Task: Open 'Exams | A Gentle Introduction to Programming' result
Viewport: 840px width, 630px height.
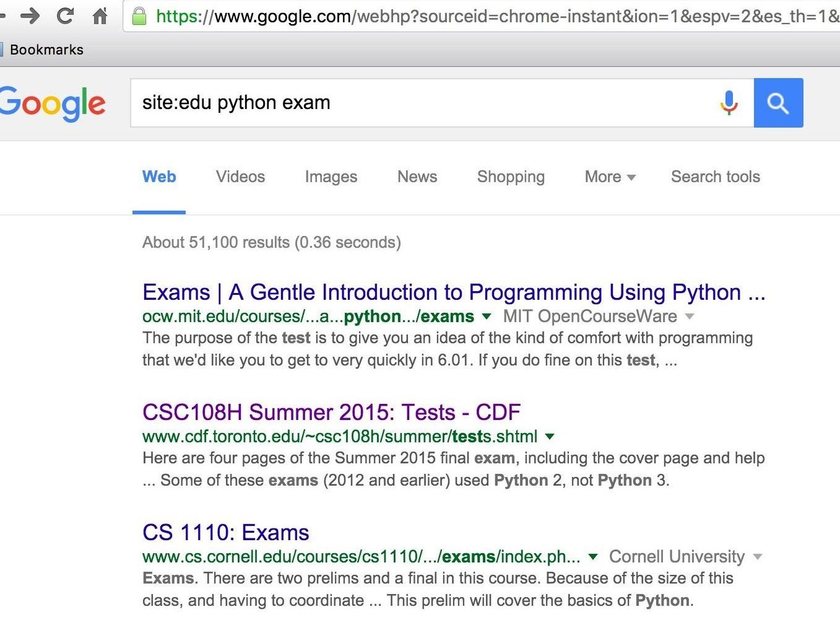Action: coord(454,292)
